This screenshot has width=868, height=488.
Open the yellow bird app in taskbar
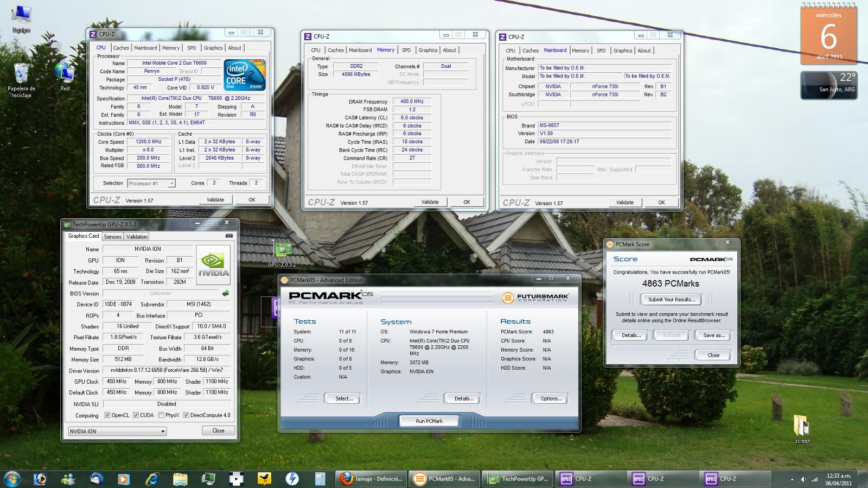tap(264, 479)
